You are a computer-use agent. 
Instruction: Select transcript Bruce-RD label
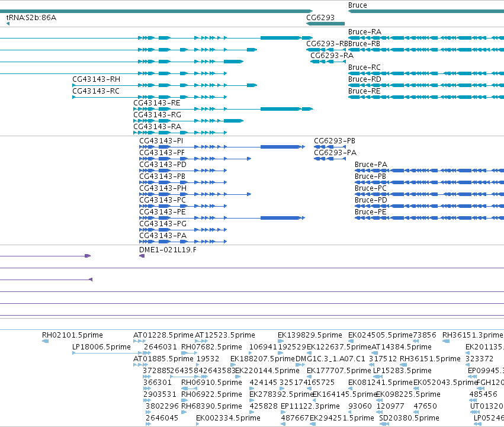pos(365,79)
